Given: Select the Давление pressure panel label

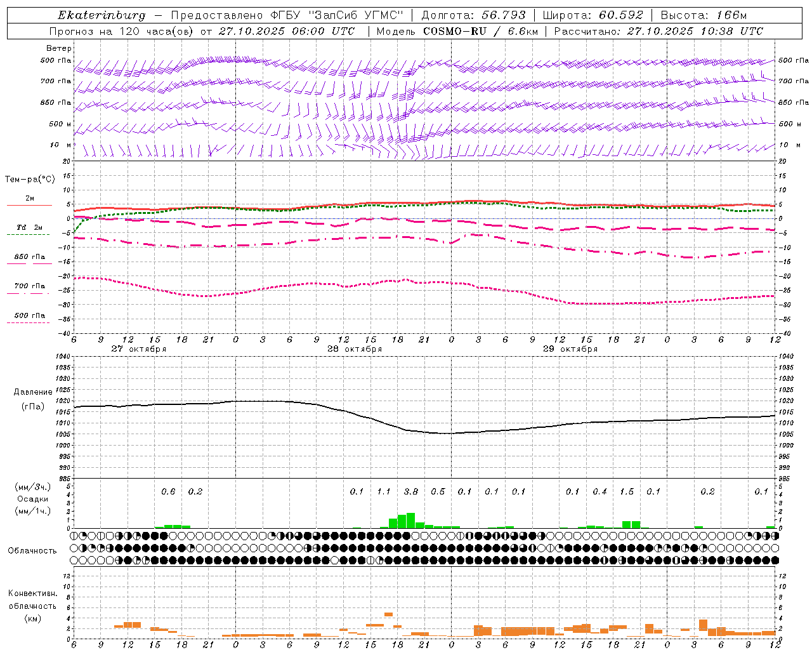Looking at the screenshot, I should 32,392.
